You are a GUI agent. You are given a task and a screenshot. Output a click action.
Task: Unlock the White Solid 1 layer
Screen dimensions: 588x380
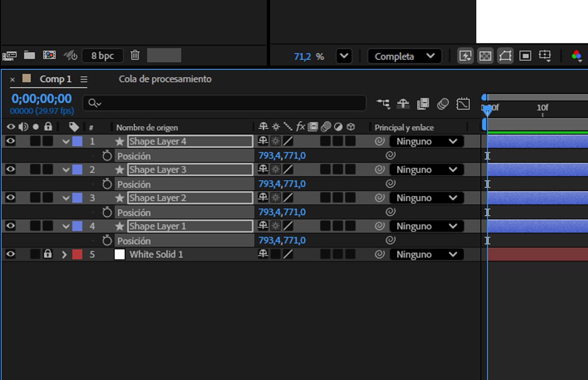[47, 254]
